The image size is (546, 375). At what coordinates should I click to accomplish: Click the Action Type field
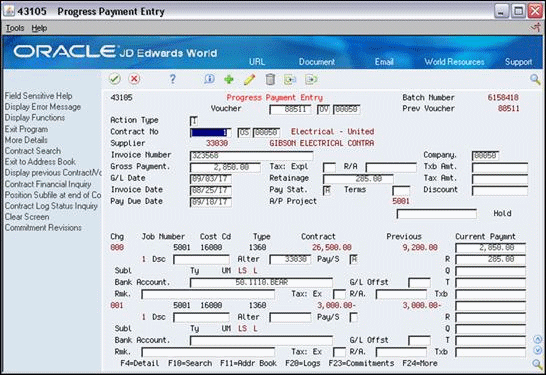(x=194, y=121)
